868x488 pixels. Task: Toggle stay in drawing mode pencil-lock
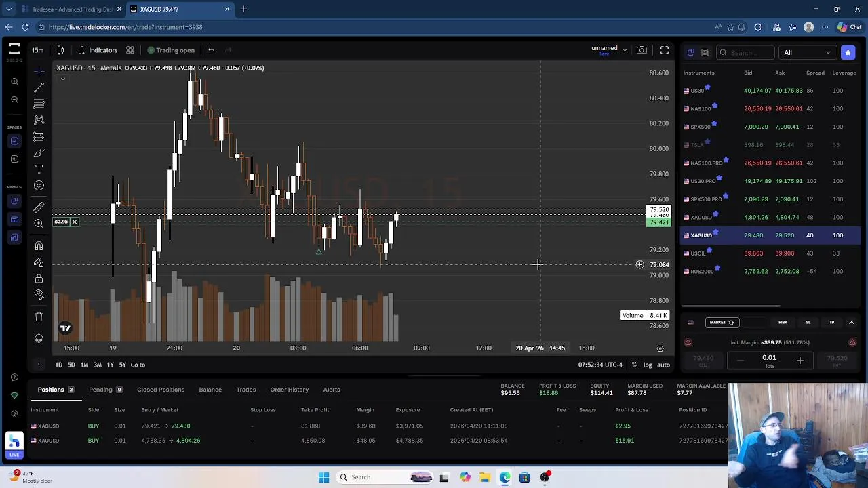(x=39, y=262)
